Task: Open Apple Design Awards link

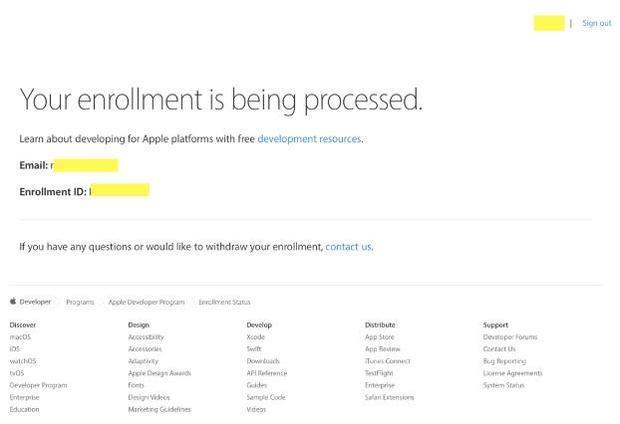Action: (x=159, y=373)
